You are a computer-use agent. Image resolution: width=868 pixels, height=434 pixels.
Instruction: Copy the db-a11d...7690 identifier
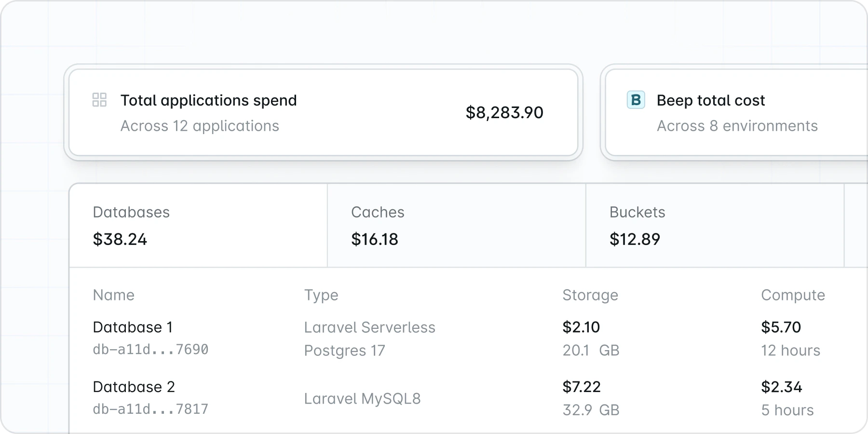[151, 350]
